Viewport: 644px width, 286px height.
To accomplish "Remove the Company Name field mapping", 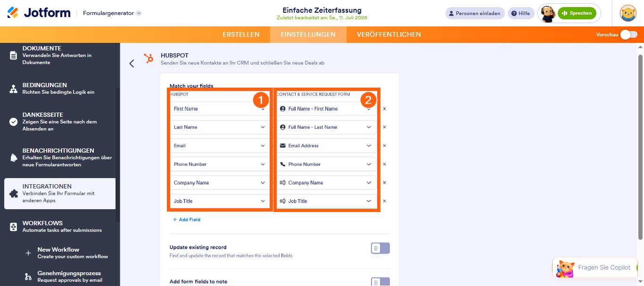I will point(384,183).
